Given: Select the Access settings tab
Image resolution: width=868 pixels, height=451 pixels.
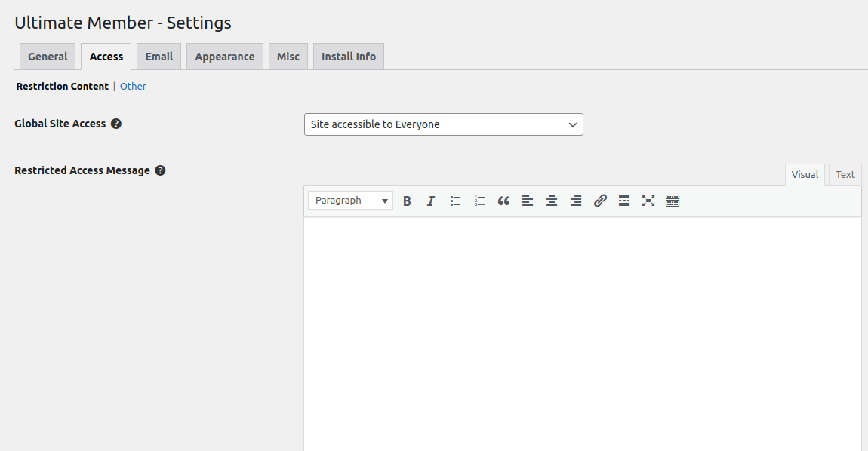Looking at the screenshot, I should 106,57.
